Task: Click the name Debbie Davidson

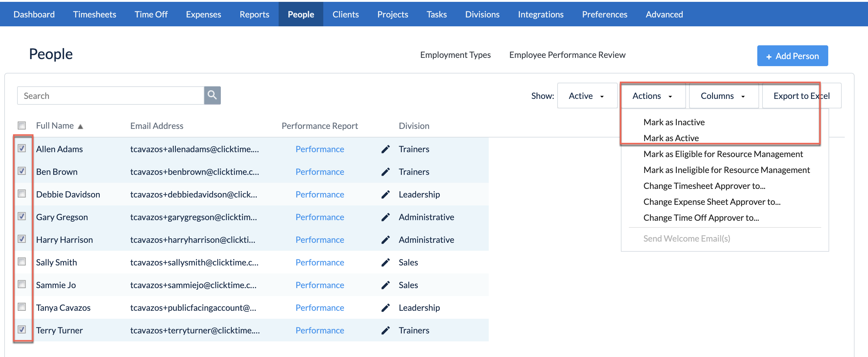Action: coord(68,194)
